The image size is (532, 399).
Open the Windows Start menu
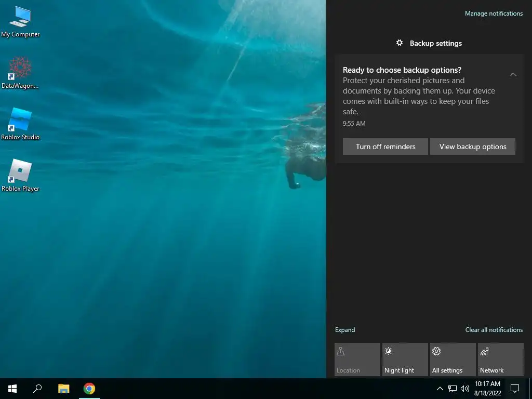12,389
